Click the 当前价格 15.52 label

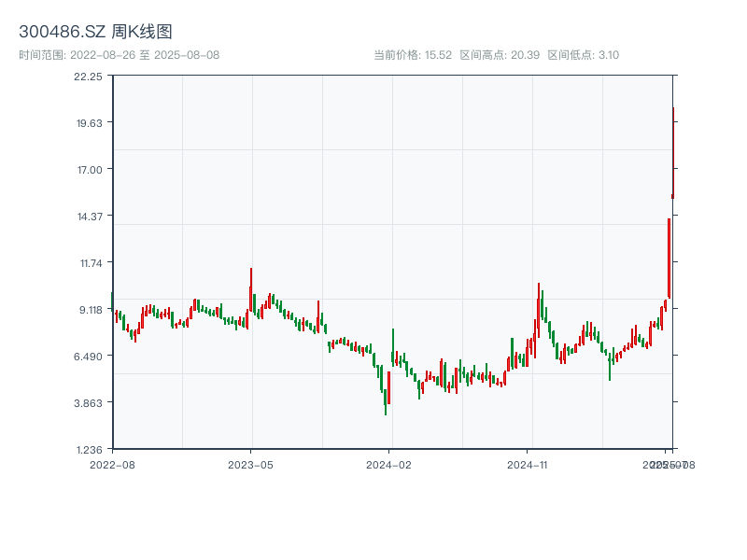tap(413, 55)
